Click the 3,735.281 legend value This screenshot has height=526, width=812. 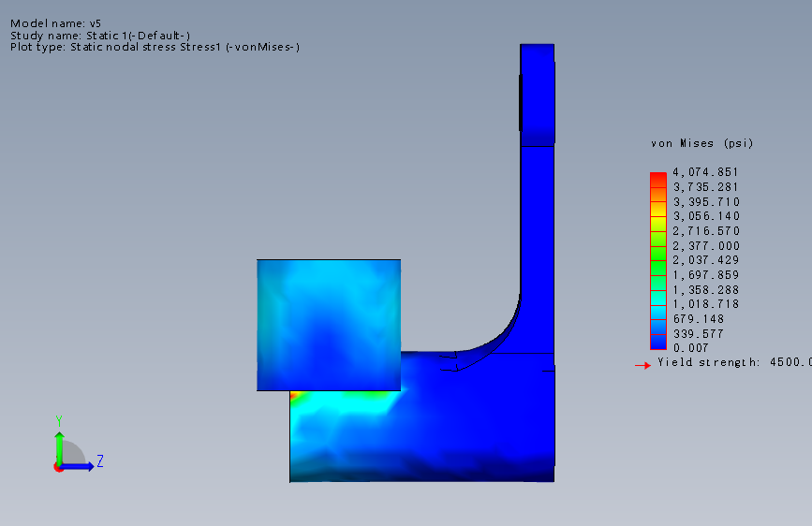706,187
